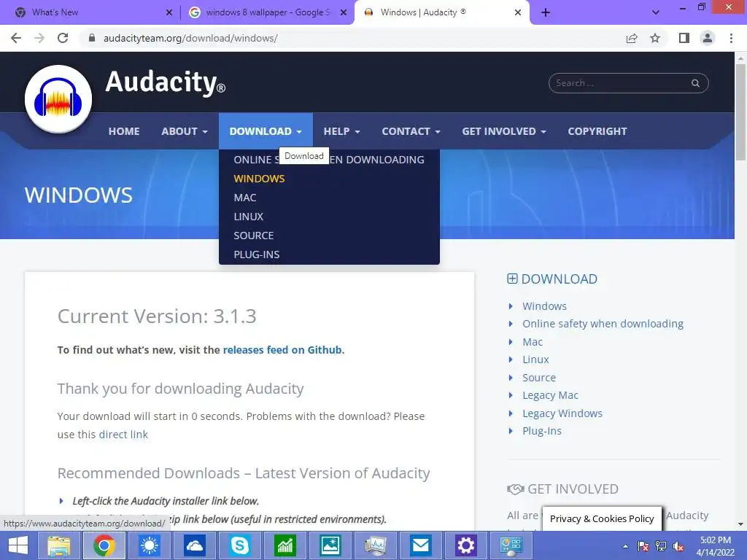Click the page vertical scrollbar thumb

click(740, 112)
